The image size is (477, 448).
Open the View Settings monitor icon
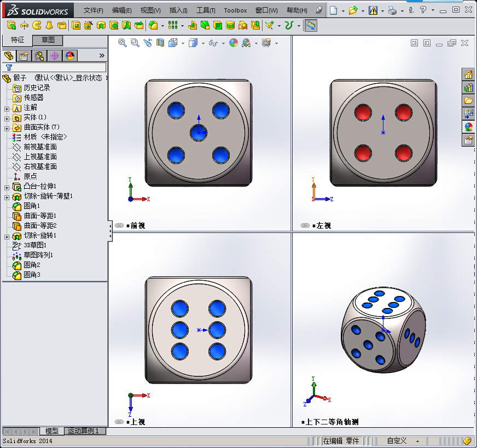pos(266,43)
